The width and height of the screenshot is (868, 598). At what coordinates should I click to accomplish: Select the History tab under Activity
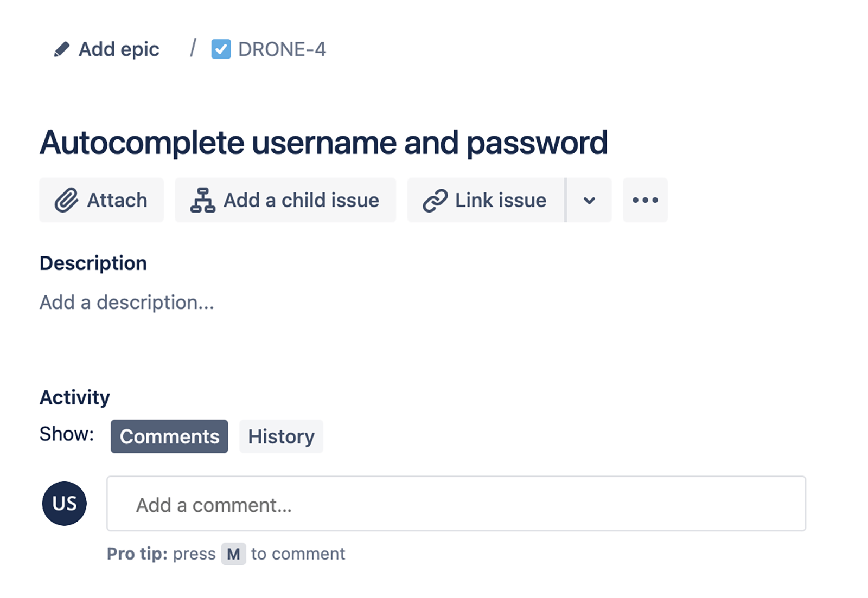281,436
